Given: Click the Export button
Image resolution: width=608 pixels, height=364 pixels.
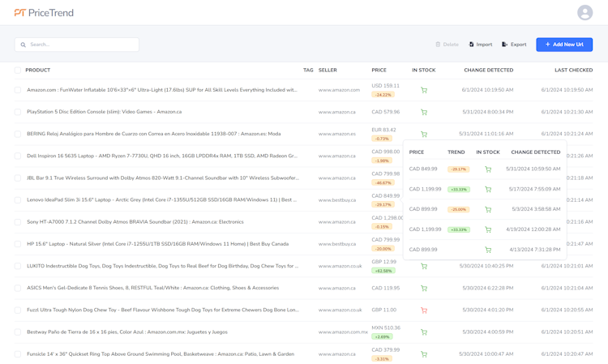Looking at the screenshot, I should [x=514, y=45].
